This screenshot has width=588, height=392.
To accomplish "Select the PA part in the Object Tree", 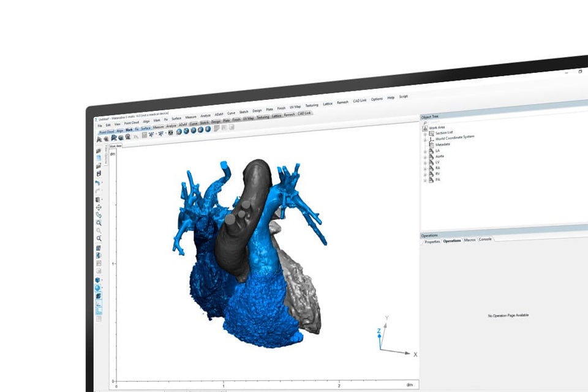I will point(437,179).
